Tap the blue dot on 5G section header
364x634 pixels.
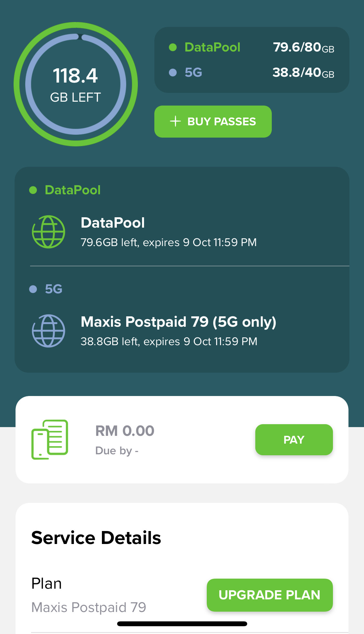pos(33,289)
